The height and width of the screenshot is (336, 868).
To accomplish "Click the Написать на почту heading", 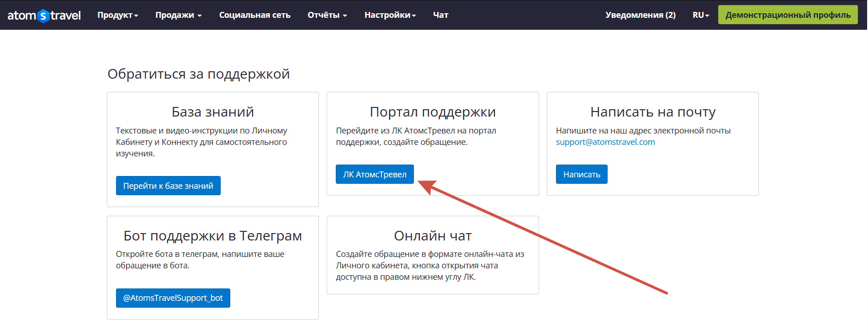I will (x=653, y=112).
